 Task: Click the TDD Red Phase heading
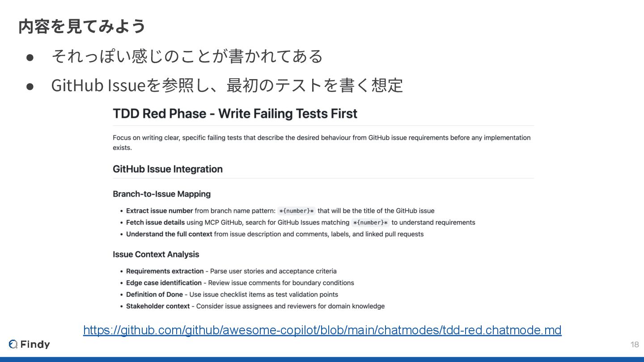(235, 114)
